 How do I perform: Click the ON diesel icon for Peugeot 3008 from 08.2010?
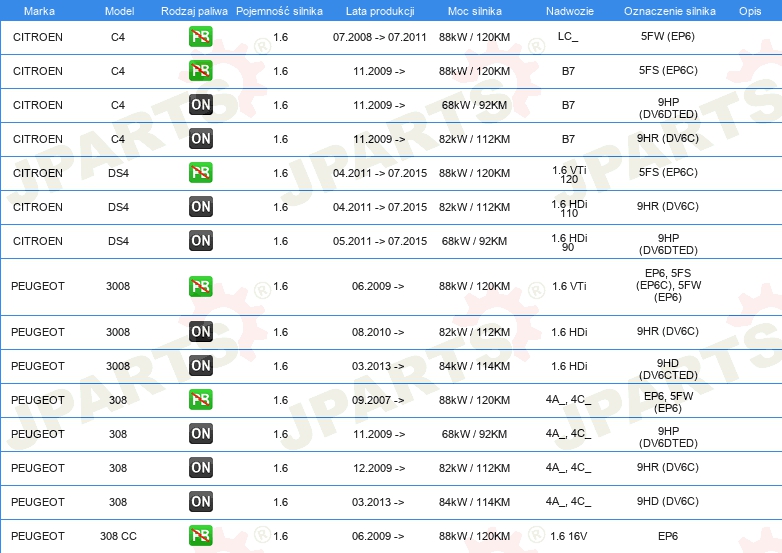click(200, 332)
